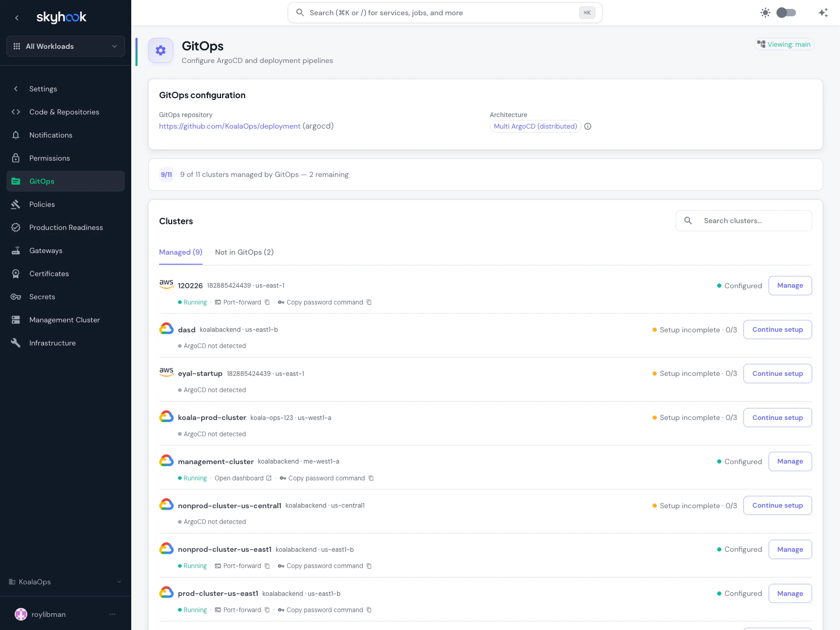
Task: Click Google Cloud logo of koala-prod-cluster
Action: [x=166, y=416]
